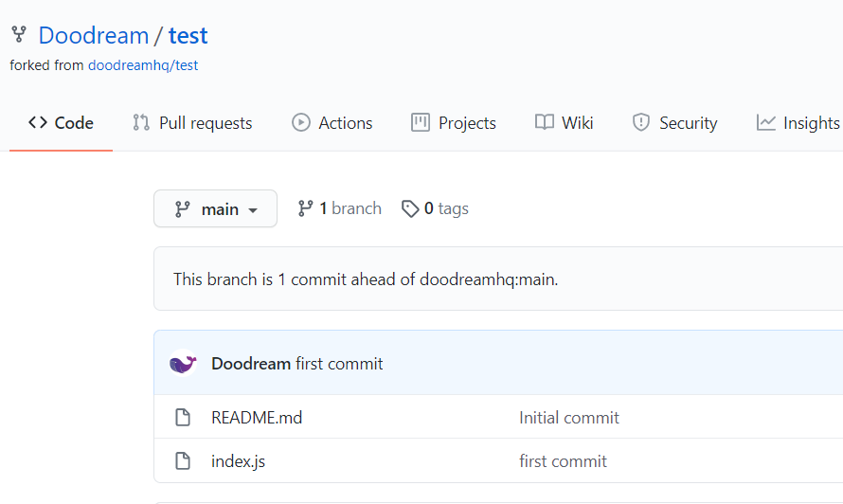Screen dimensions: 843x504
Task: Go to the Projects tab
Action: 453,123
